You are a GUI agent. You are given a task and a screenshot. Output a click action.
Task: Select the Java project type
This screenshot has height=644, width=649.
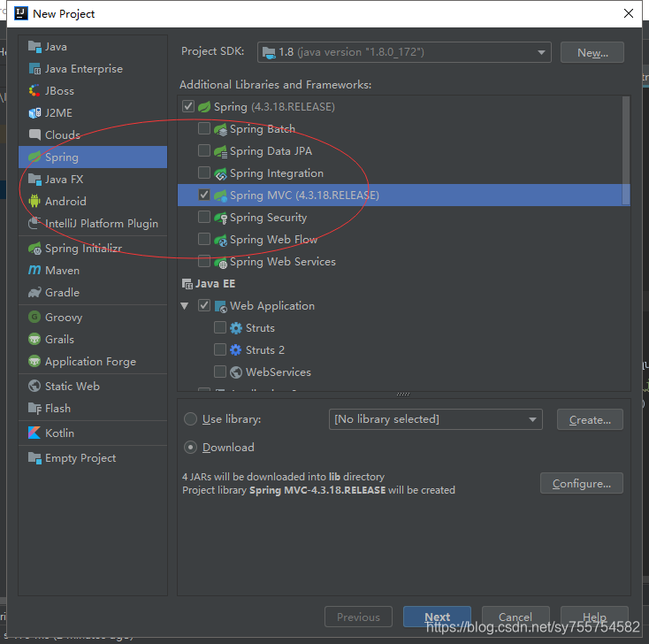tap(93, 47)
